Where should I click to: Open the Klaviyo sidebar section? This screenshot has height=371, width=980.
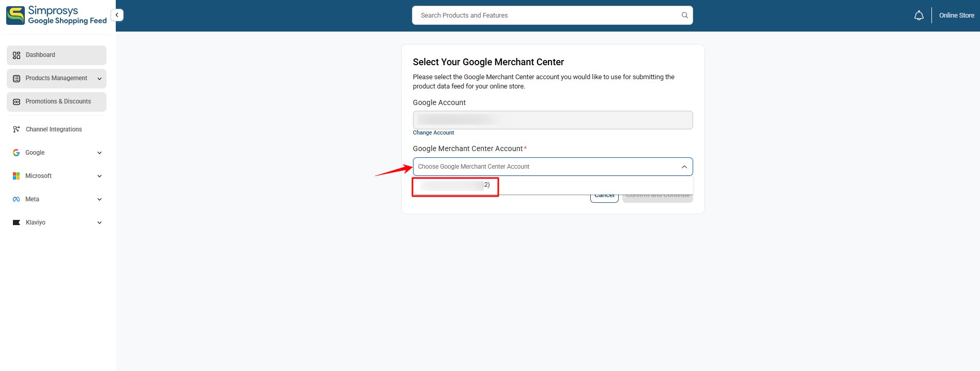[56, 222]
